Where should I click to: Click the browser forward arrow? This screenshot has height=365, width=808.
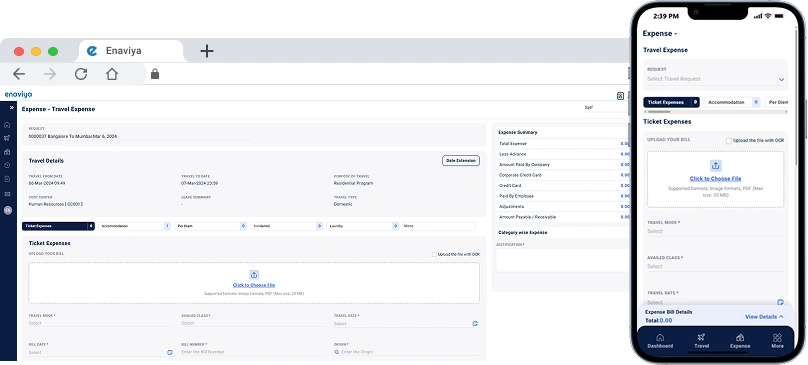point(50,74)
